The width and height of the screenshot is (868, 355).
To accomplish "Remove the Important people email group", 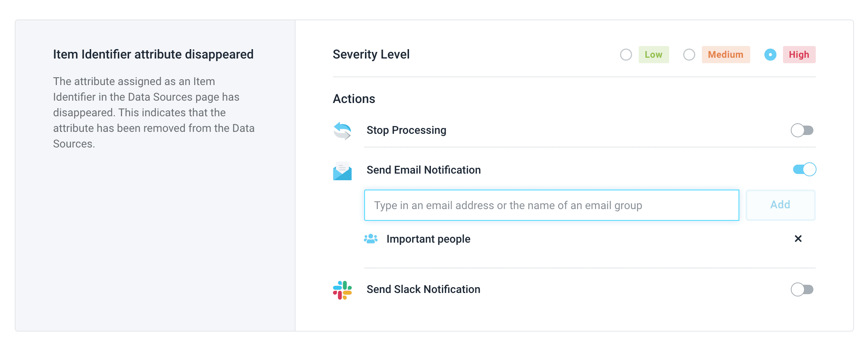I will (798, 239).
